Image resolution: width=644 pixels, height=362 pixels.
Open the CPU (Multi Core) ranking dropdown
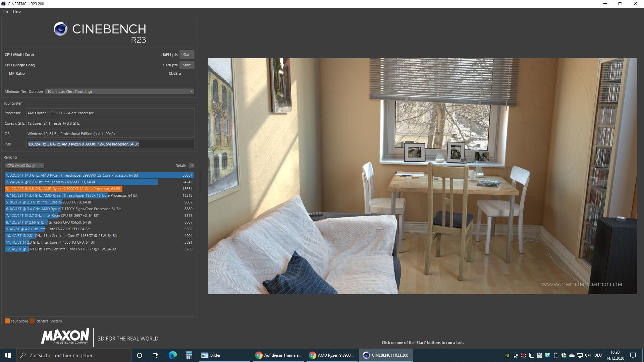click(x=25, y=166)
